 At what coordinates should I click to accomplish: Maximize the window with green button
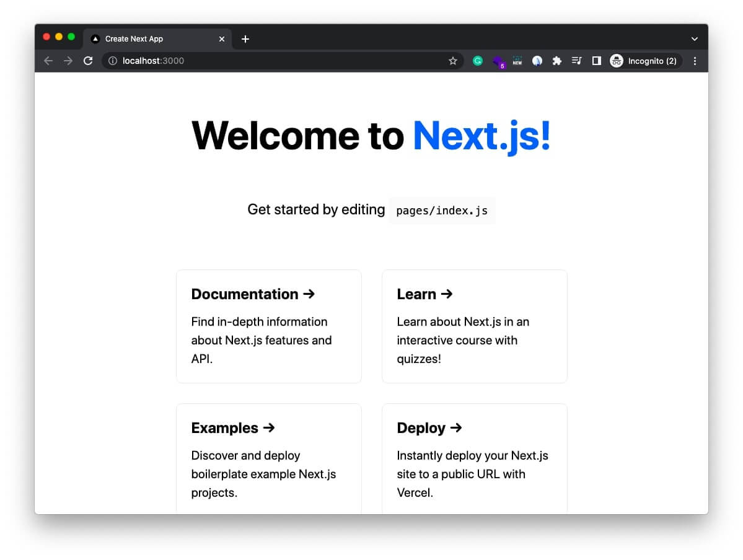coord(71,37)
